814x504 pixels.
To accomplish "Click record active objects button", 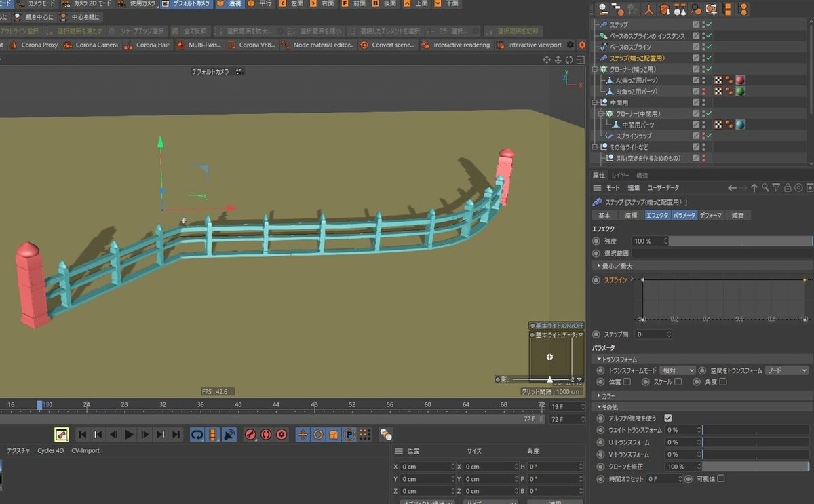I will pyautogui.click(x=250, y=434).
